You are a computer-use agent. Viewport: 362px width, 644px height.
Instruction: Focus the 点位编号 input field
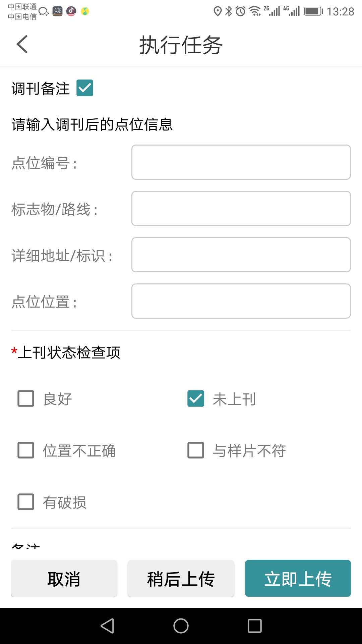tap(241, 162)
